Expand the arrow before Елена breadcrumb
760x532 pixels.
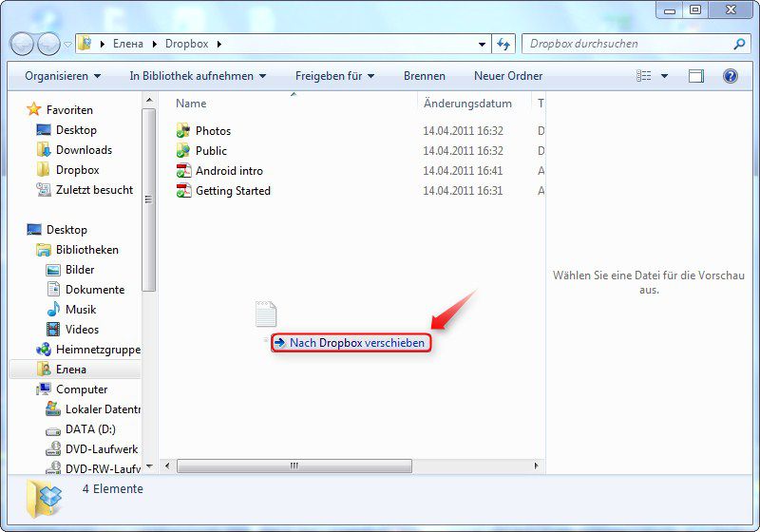[x=103, y=44]
